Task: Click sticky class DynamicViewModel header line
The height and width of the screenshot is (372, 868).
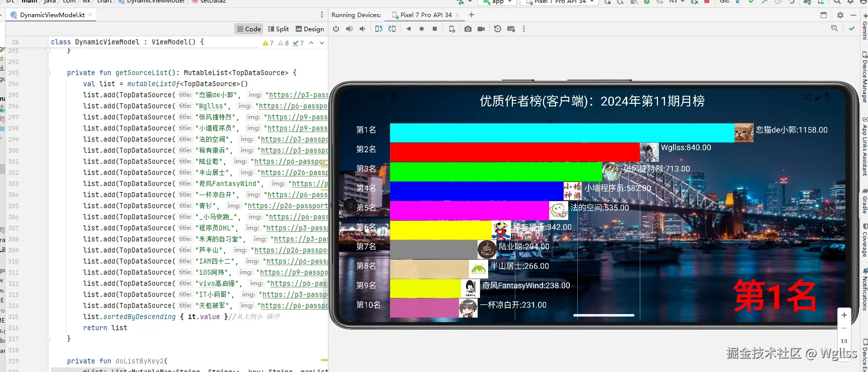Action: pos(127,42)
